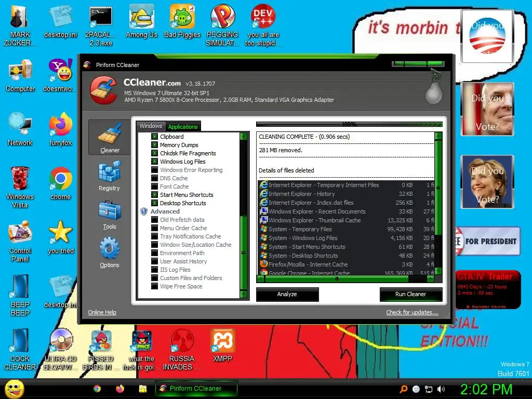Screen dimensions: 532x399
Task: Click the results list vertical scrollbar
Action: tap(438, 204)
